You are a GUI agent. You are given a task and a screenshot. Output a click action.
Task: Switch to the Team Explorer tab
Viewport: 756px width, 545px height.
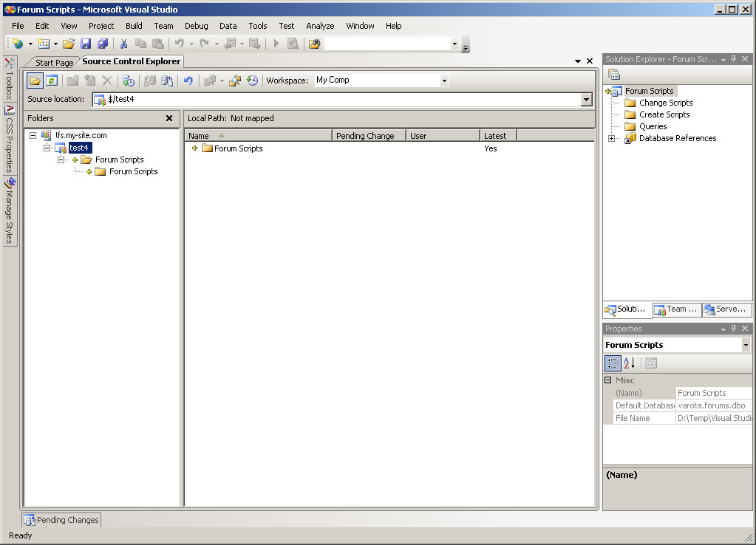click(x=677, y=309)
